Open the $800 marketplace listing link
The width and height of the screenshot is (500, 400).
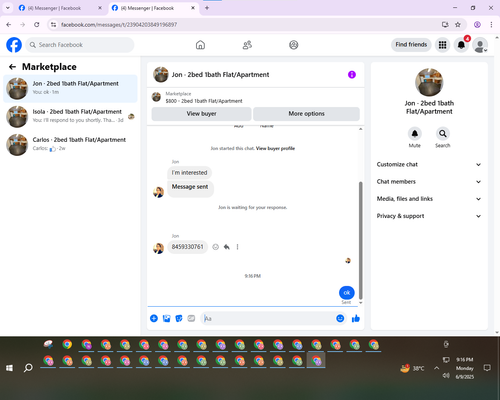pos(204,101)
